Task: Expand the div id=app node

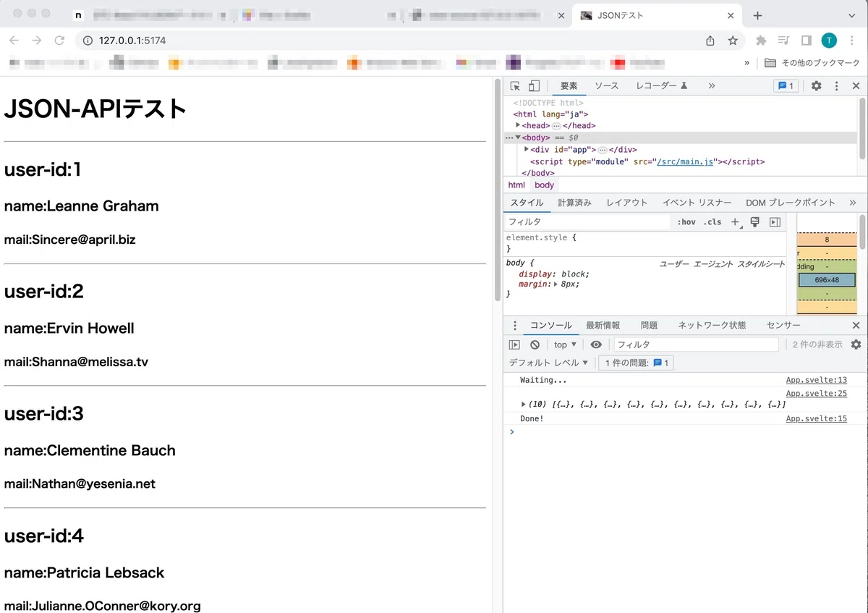Action: (527, 149)
